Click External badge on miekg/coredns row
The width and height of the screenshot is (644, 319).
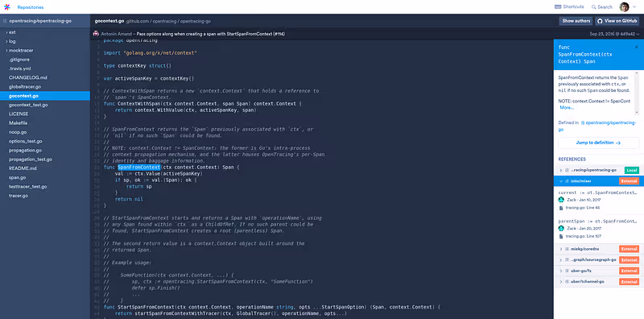629,249
